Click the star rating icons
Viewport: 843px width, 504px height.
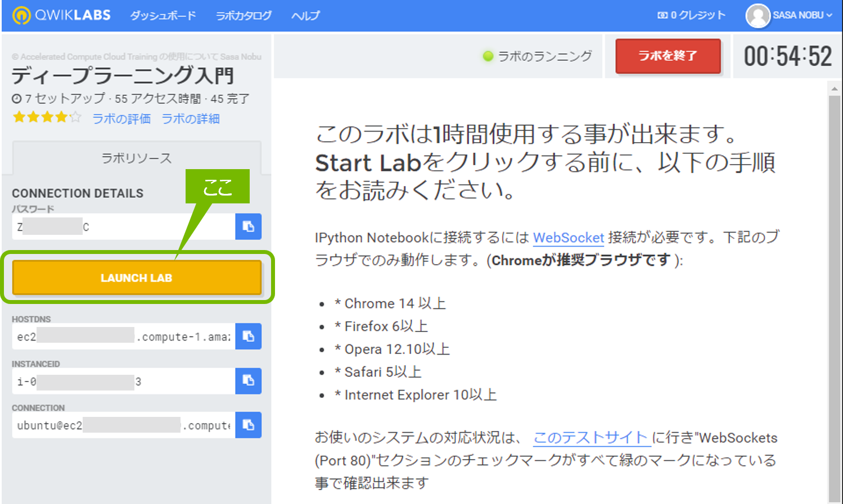click(47, 117)
